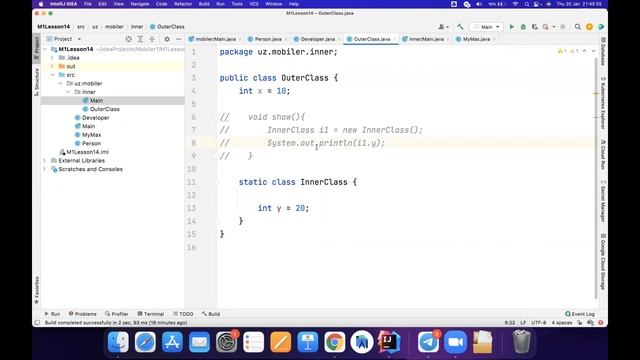The width and height of the screenshot is (640, 360).
Task: Open the Project panel gear options
Action: (167, 39)
